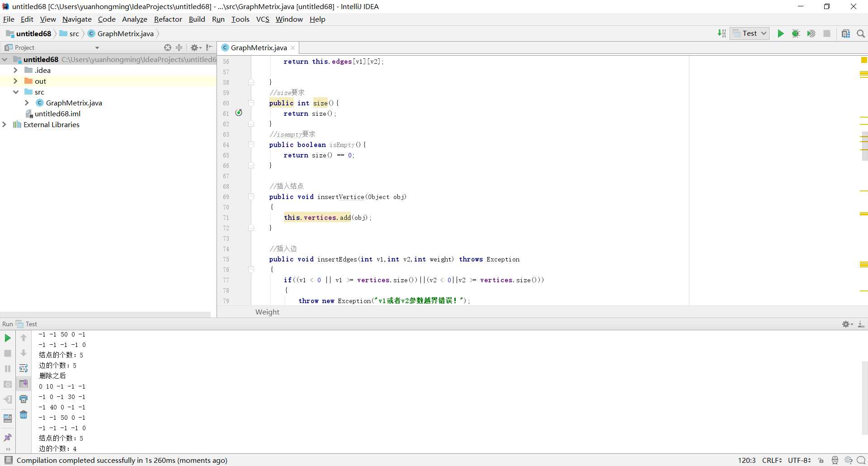Pause output in Run panel

click(8, 369)
